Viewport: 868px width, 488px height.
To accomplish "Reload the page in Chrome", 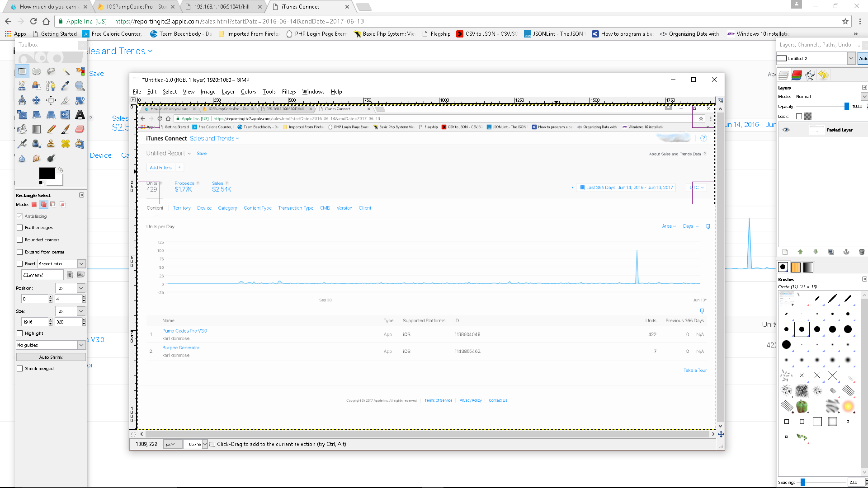I will coord(33,21).
